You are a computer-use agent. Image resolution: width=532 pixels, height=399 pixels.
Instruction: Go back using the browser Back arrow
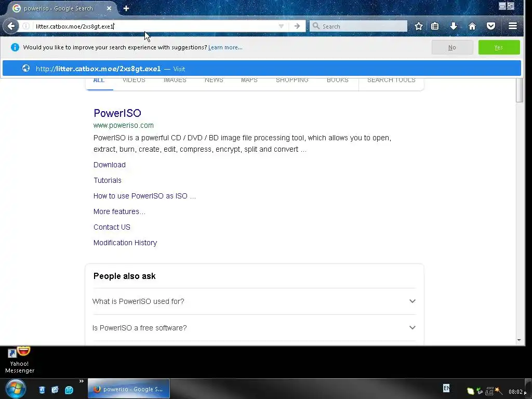coord(11,26)
